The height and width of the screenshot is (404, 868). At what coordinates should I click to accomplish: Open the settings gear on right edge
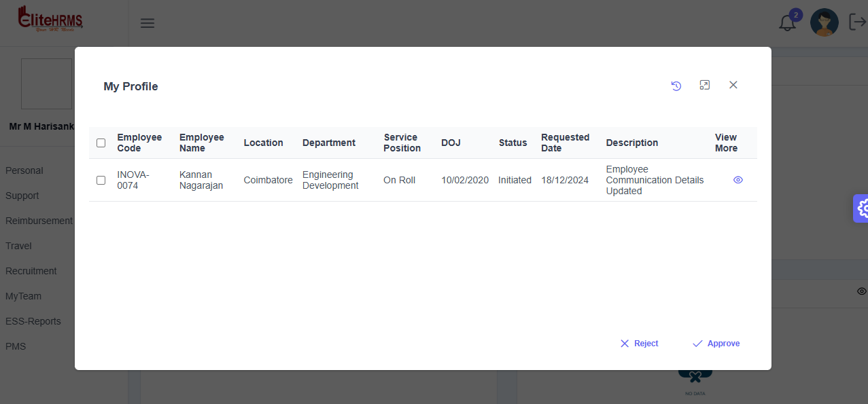(863, 208)
